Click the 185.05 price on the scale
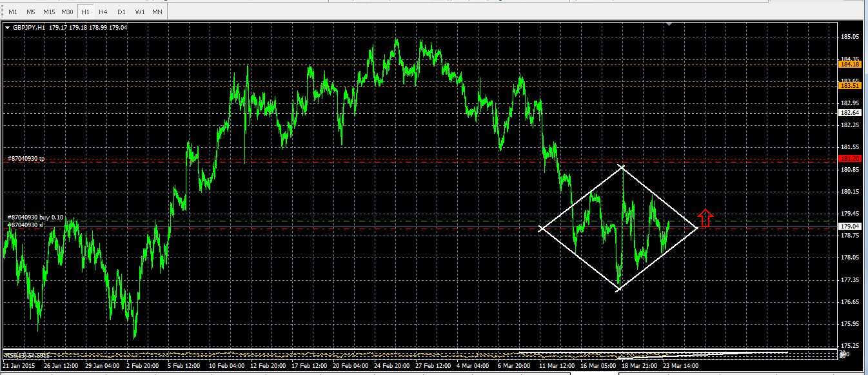868x375 pixels. coord(851,37)
